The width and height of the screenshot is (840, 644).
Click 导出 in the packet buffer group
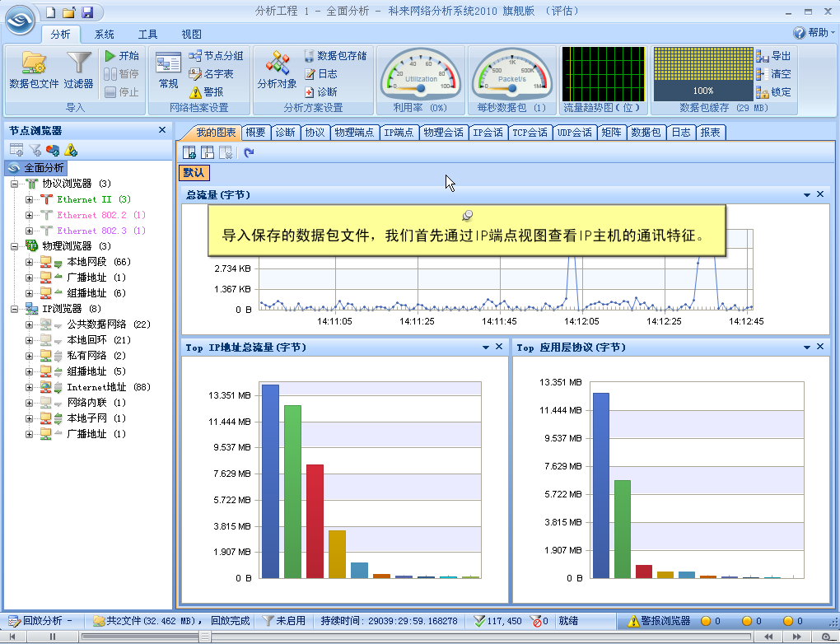(x=773, y=56)
